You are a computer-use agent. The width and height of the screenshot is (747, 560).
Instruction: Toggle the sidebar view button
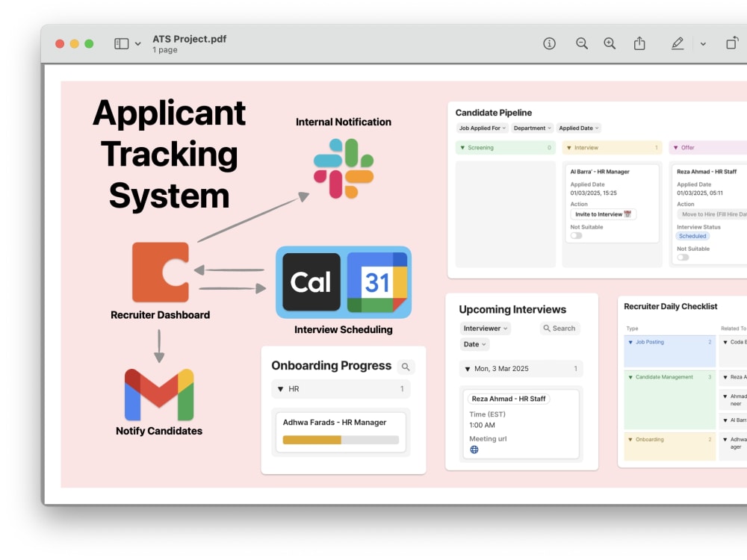click(122, 44)
